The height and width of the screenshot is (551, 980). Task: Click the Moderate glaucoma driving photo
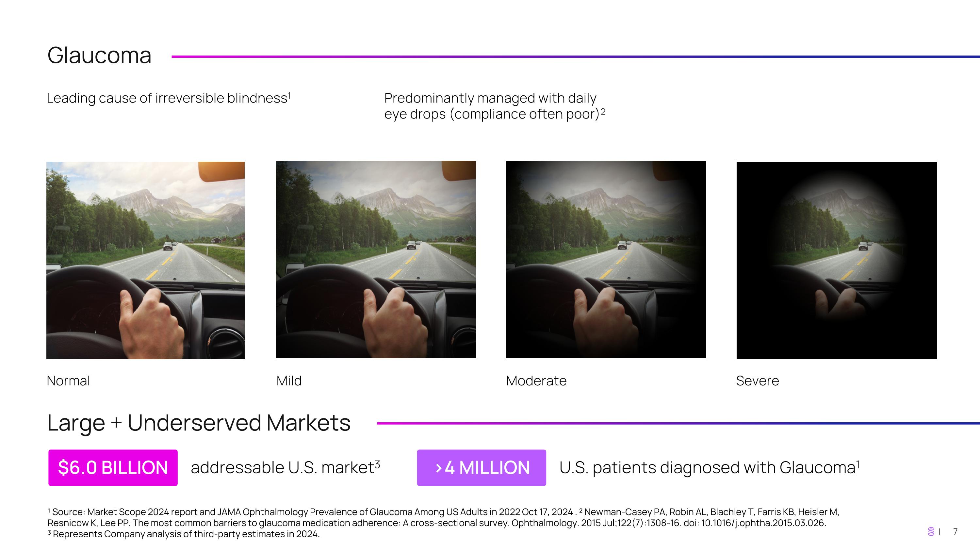[606, 259]
